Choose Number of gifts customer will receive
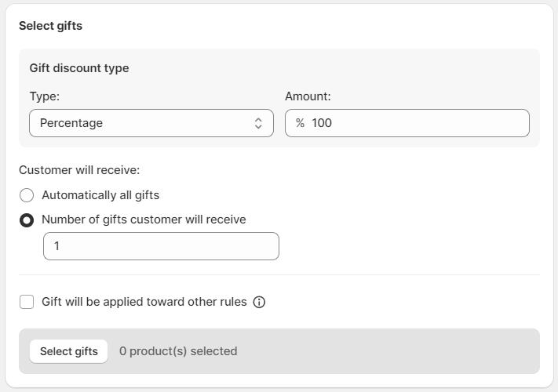Screen dimensions: 558x392 pos(27,220)
